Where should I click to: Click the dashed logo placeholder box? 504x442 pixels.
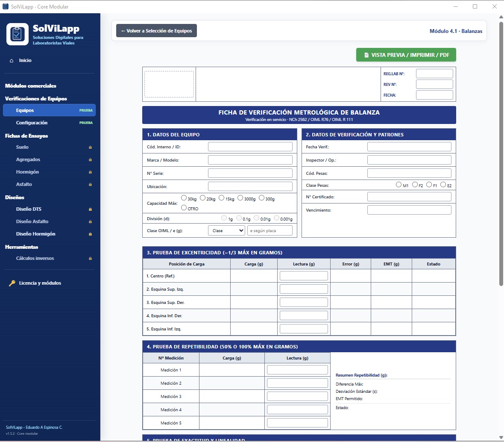pos(169,84)
